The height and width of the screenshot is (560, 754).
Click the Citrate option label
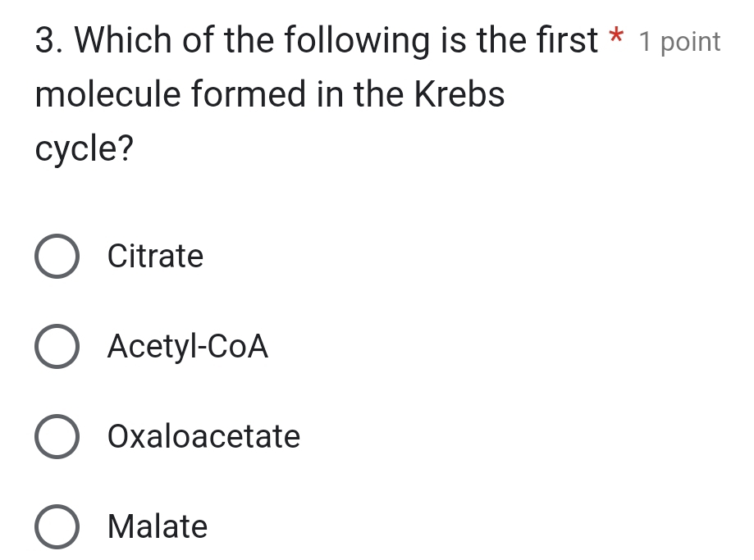[155, 256]
